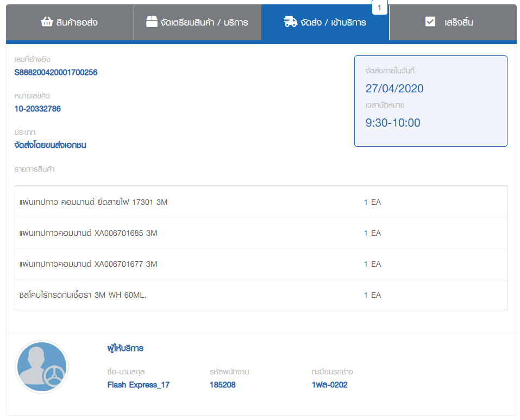This screenshot has height=420, width=520.
Task: Click employee code 185208
Action: 223,385
